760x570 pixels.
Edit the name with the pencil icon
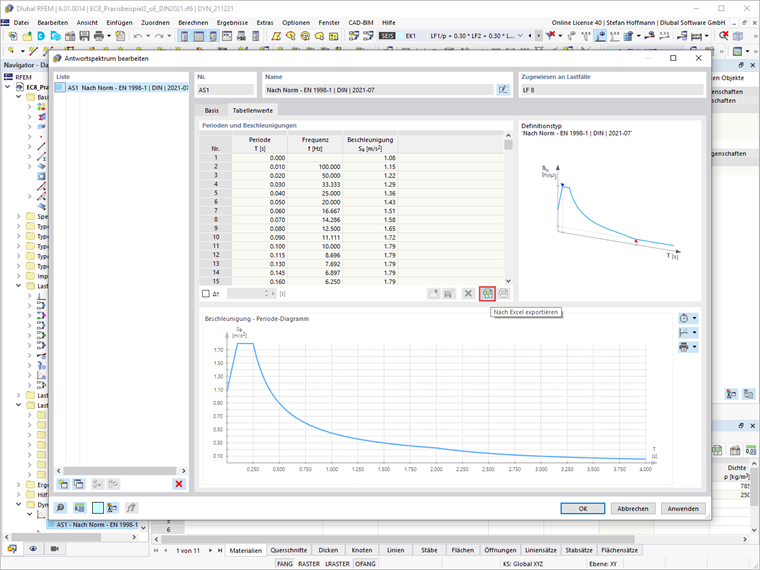pyautogui.click(x=503, y=90)
